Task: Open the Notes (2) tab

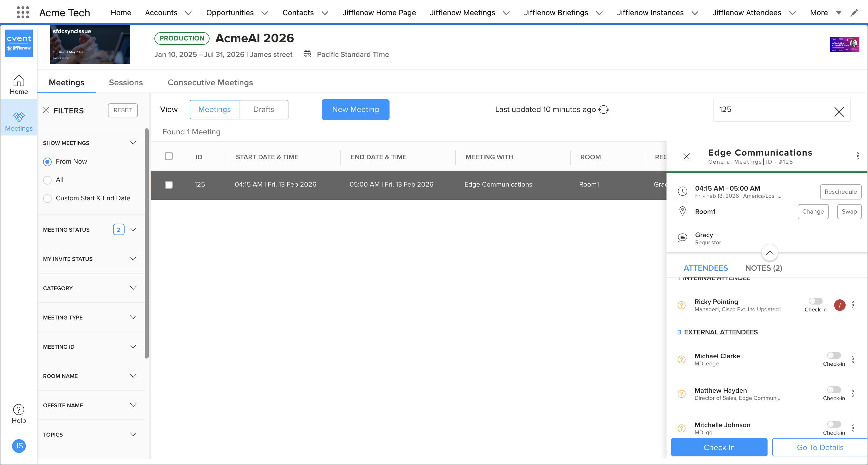Action: click(763, 268)
